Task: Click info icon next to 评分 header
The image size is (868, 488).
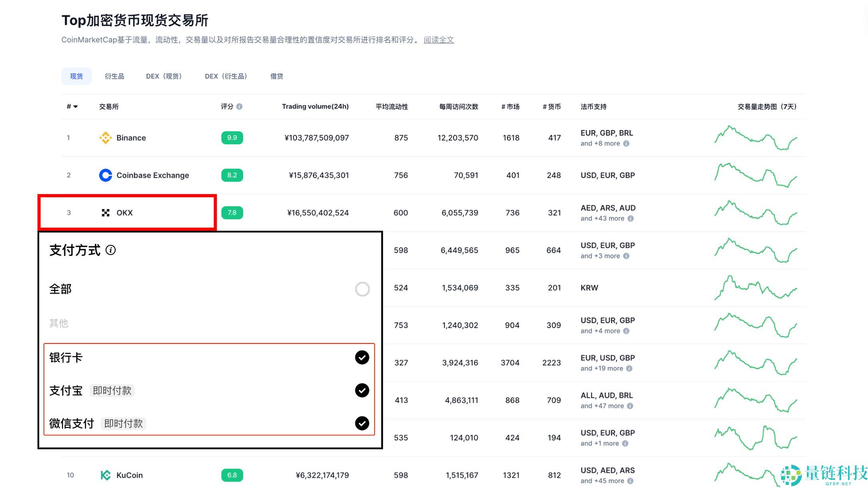Action: 240,107
